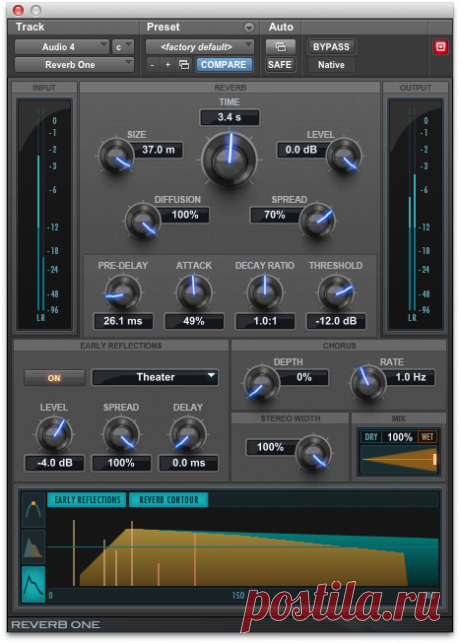460x643 pixels.
Task: Open the preset settings copy icon
Action: [x=184, y=64]
